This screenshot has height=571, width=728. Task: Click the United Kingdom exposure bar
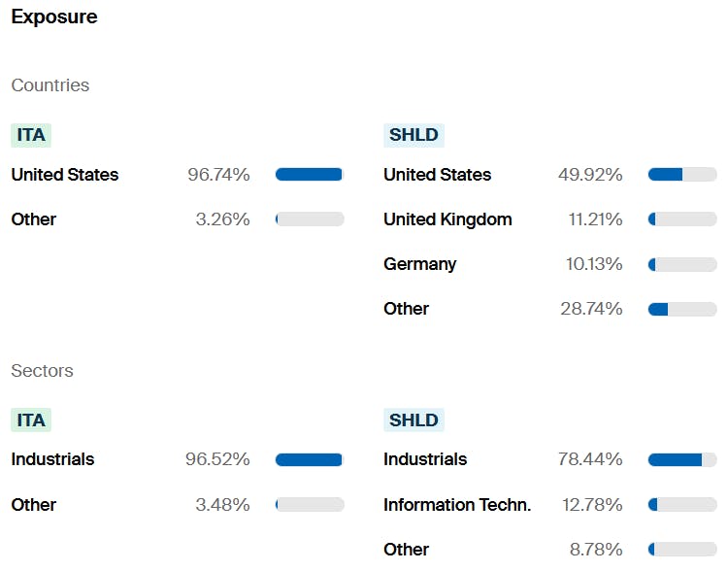(682, 219)
